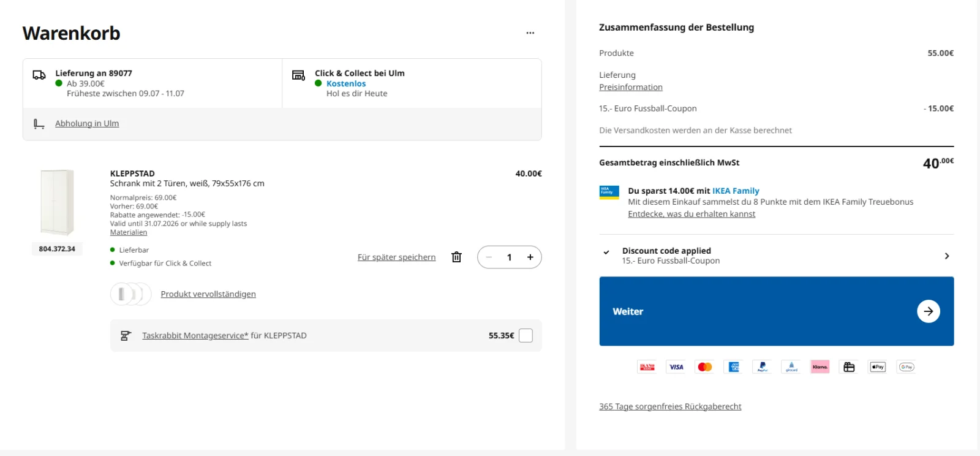
Task: Click the delivery truck icon
Action: point(39,75)
